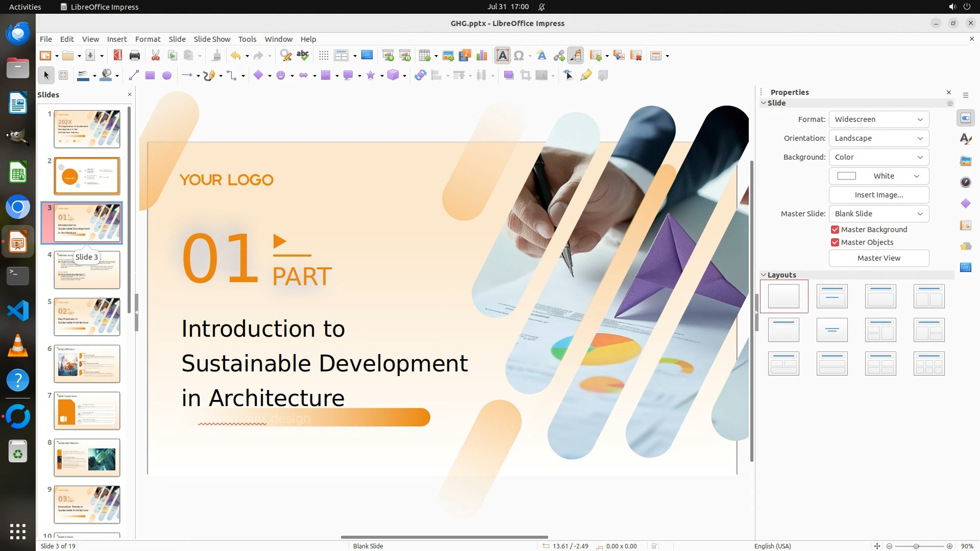980x551 pixels.
Task: Click the Insert Special Character icon
Action: [x=519, y=56]
